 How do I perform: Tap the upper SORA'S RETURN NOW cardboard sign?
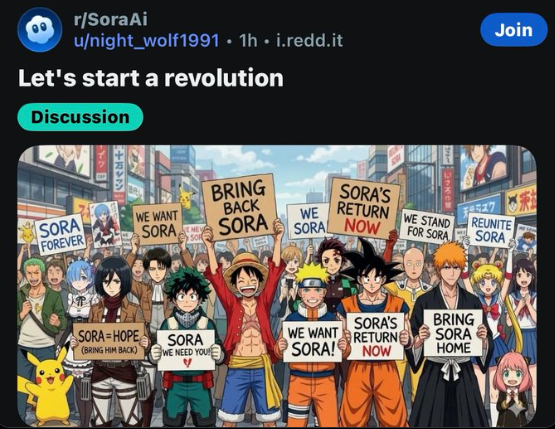click(364, 209)
